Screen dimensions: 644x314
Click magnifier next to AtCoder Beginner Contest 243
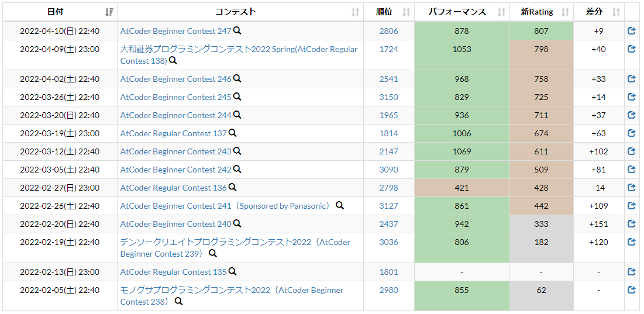(237, 151)
